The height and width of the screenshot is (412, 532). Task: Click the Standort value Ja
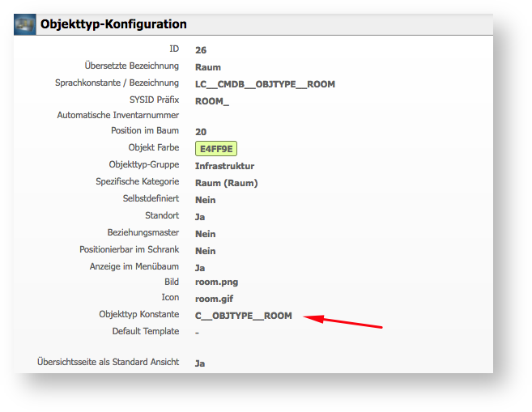coord(200,217)
